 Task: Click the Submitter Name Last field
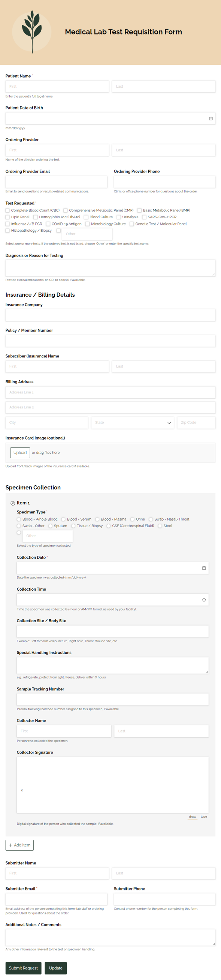[164, 873]
